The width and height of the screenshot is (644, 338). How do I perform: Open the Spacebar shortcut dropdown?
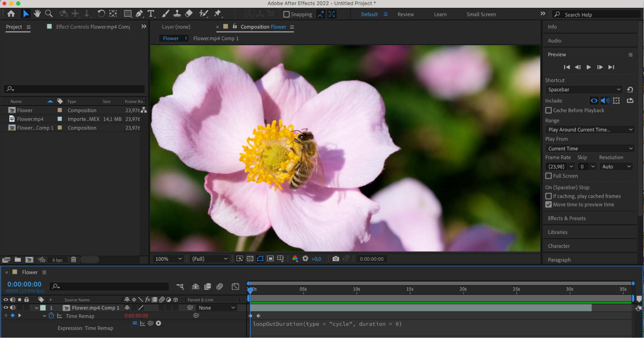(584, 90)
